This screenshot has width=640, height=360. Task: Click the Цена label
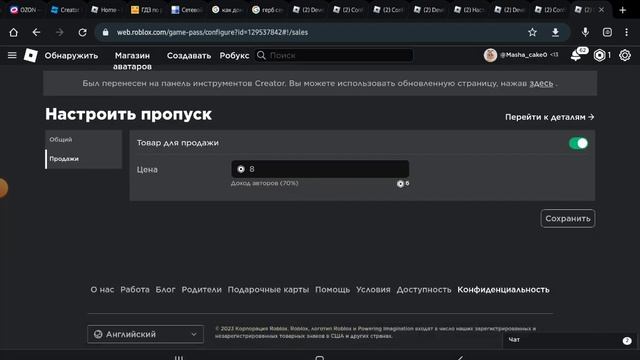click(147, 169)
